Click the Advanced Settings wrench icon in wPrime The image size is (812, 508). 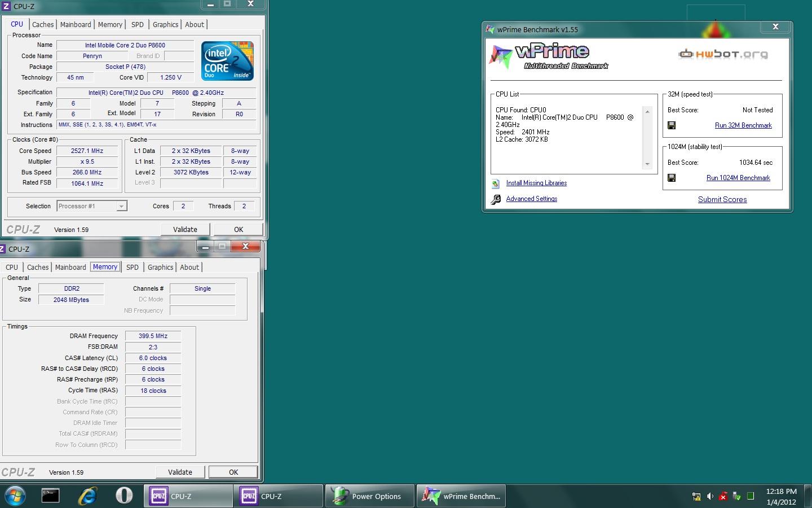tap(496, 199)
